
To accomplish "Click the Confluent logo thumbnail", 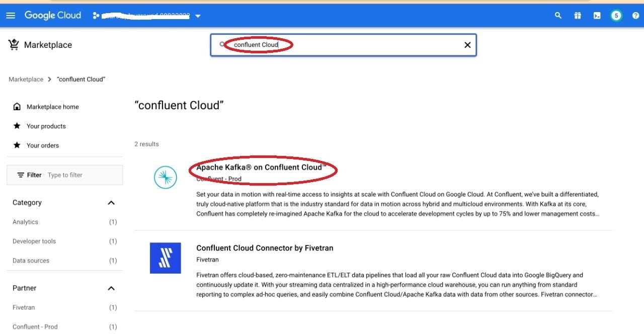I will [x=165, y=177].
